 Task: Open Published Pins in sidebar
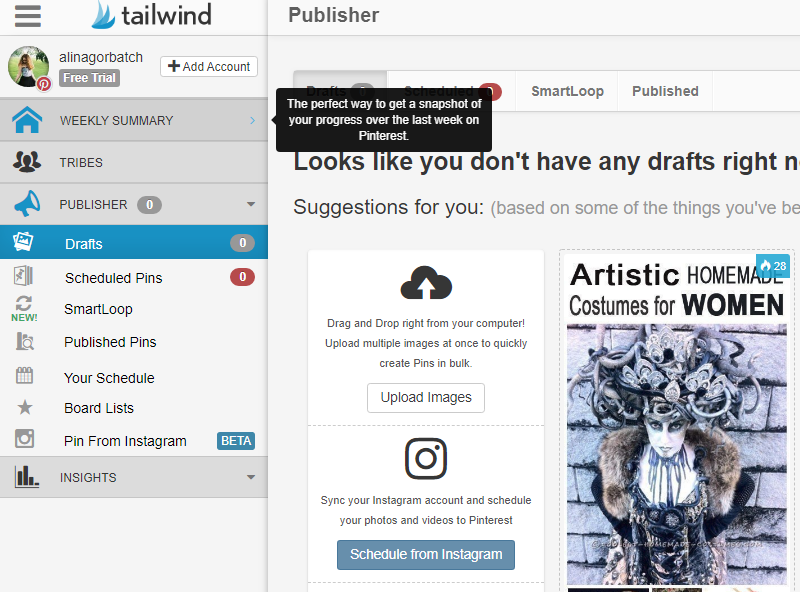point(134,342)
